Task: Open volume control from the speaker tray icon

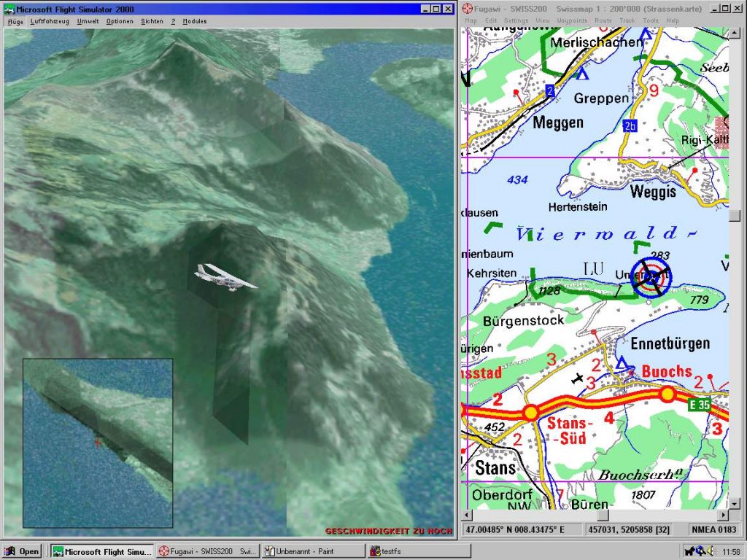Action: coord(710,551)
